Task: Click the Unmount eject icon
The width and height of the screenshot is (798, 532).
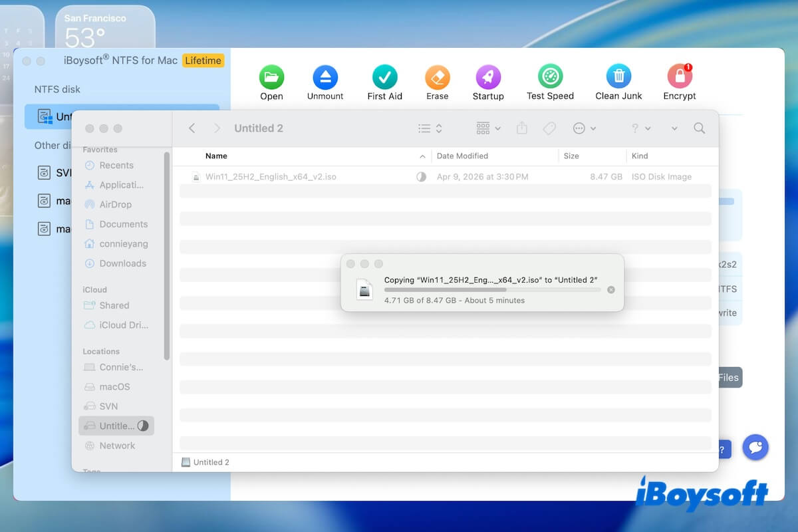Action: pos(325,77)
